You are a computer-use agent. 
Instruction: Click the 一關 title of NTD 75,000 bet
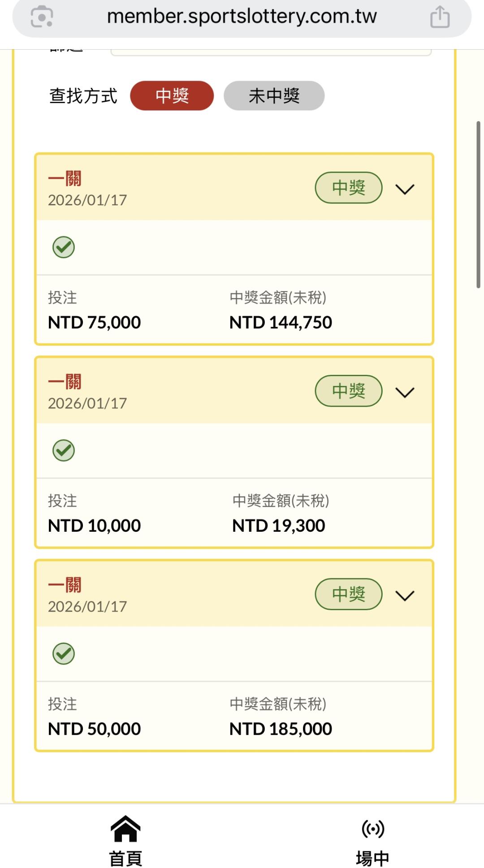[x=65, y=178]
